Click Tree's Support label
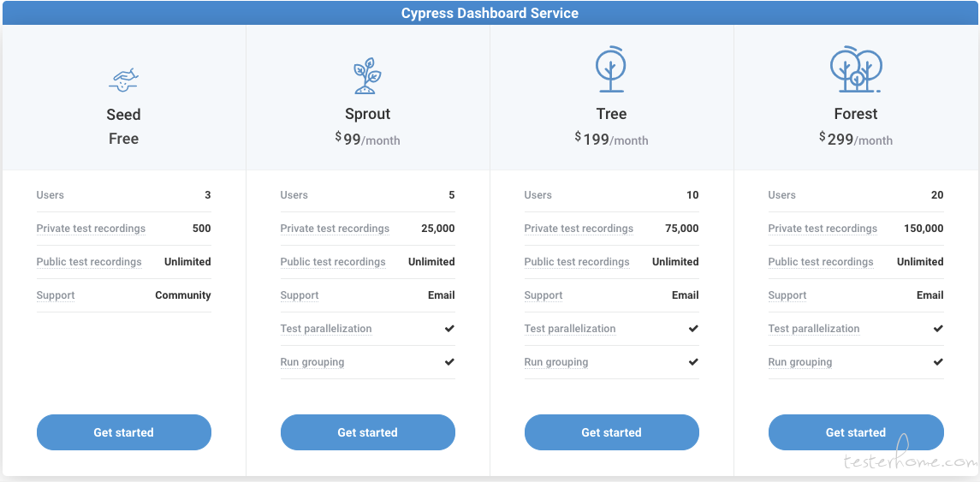980x482 pixels. [543, 295]
